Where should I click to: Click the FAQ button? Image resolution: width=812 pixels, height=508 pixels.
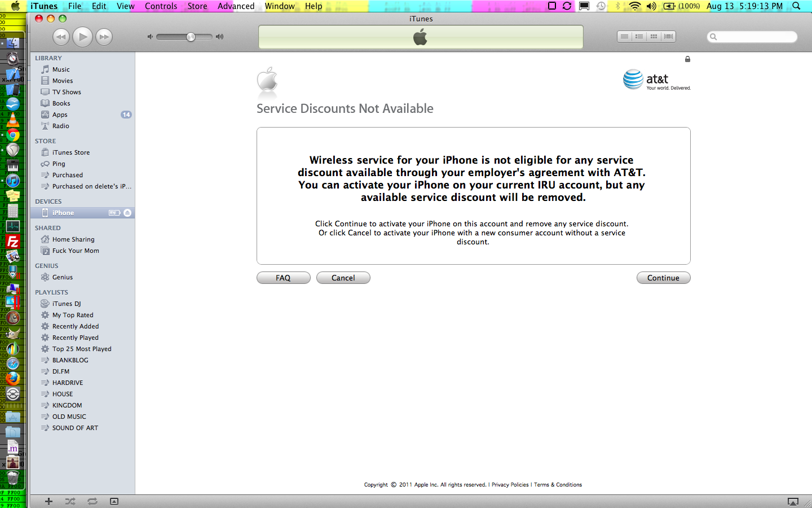(x=283, y=278)
